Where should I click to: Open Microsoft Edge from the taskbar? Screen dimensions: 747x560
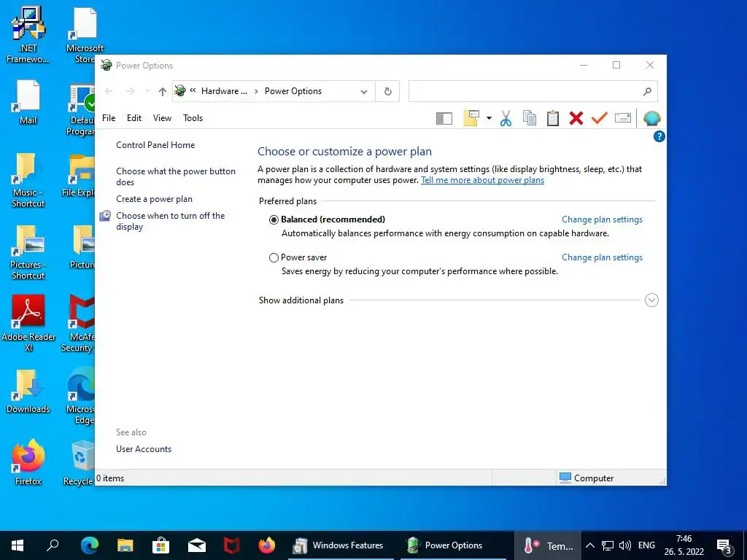(x=89, y=545)
